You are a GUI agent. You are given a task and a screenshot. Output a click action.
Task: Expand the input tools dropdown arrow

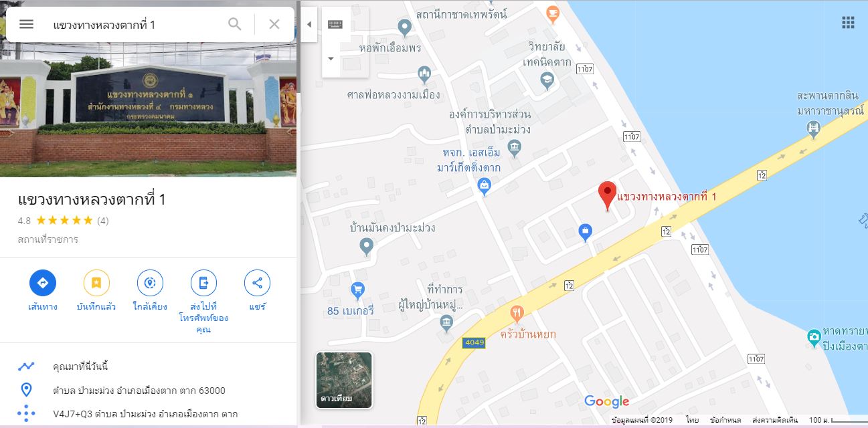click(x=331, y=59)
